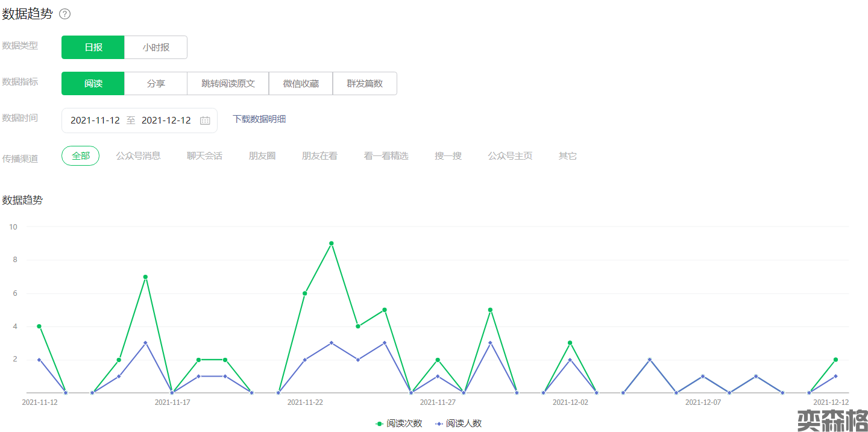
Task: Switch to 分享 metric tab
Action: [x=156, y=84]
